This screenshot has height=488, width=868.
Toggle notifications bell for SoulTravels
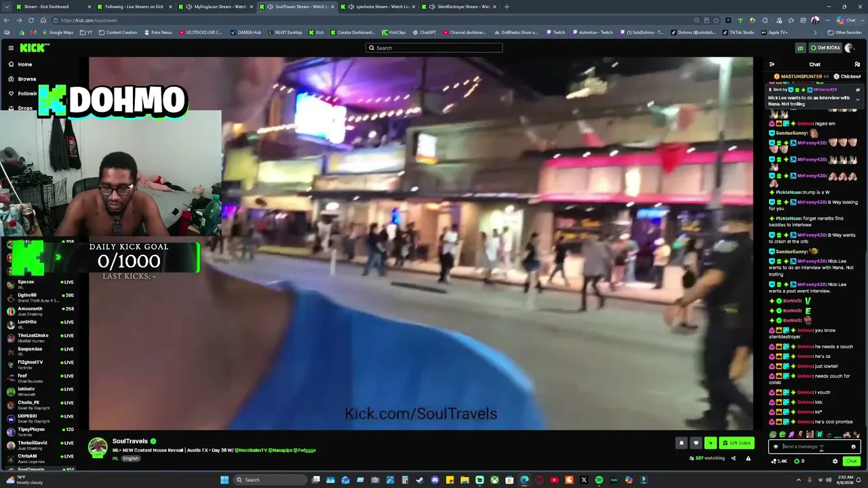(x=682, y=443)
